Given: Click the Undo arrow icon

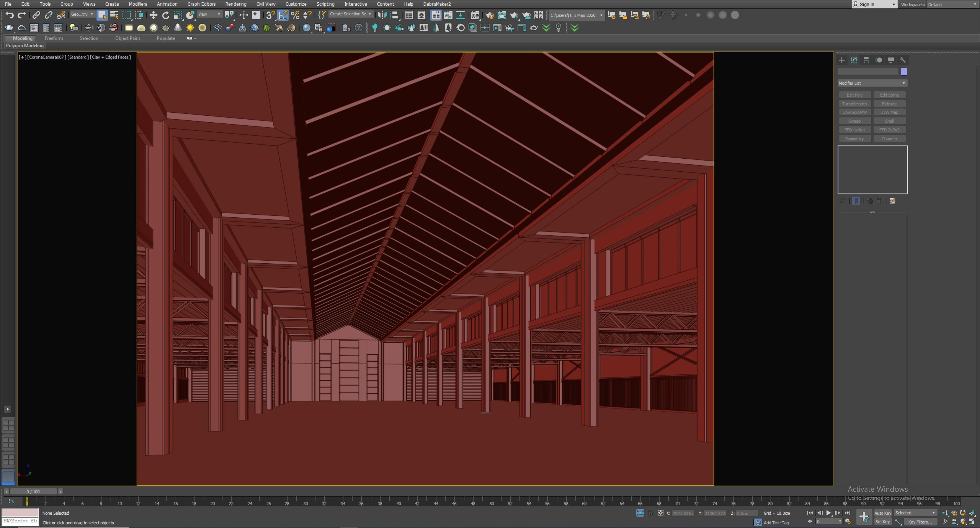Looking at the screenshot, I should [9, 15].
